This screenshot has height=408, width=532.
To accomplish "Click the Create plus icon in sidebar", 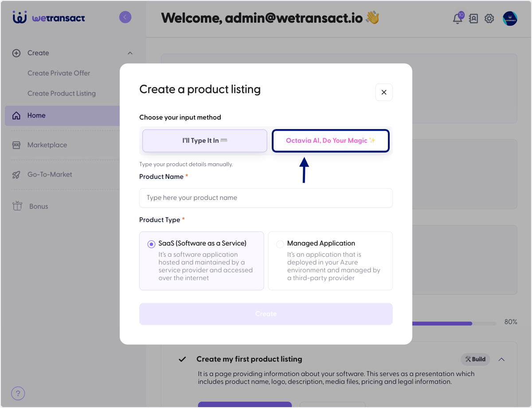I will coord(16,53).
